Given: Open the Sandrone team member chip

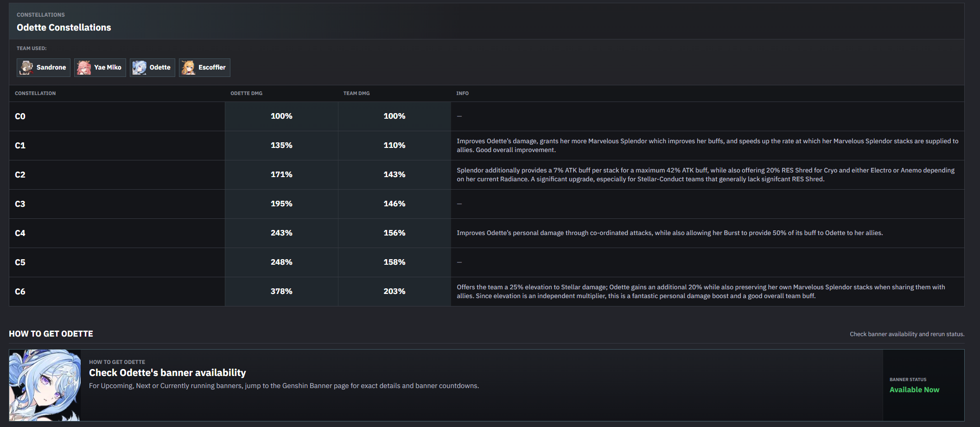Looking at the screenshot, I should [44, 68].
